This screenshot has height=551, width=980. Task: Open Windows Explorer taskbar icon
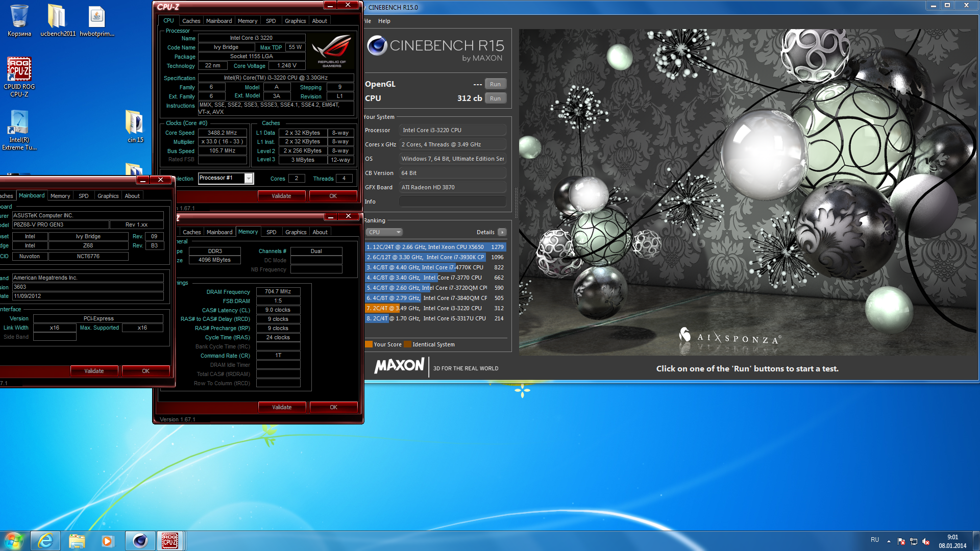(x=77, y=541)
